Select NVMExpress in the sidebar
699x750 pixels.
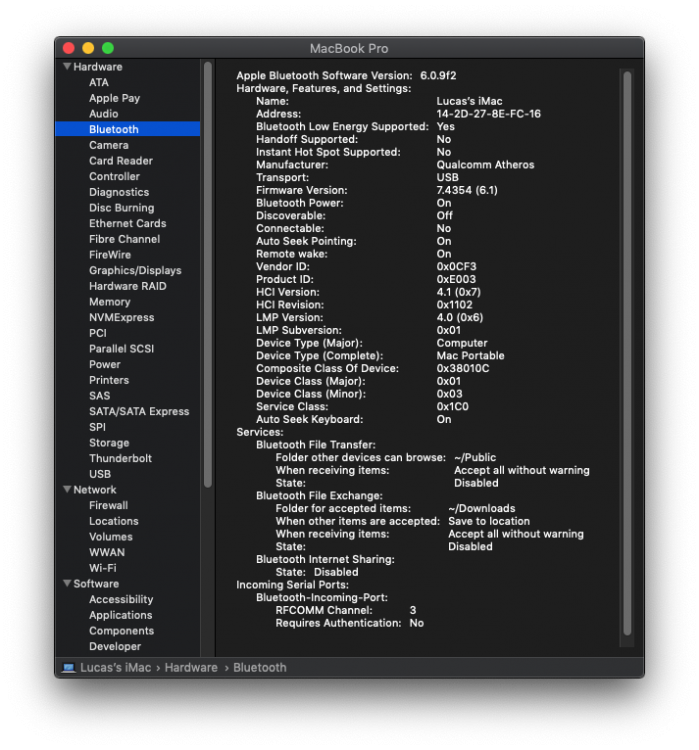coord(122,318)
